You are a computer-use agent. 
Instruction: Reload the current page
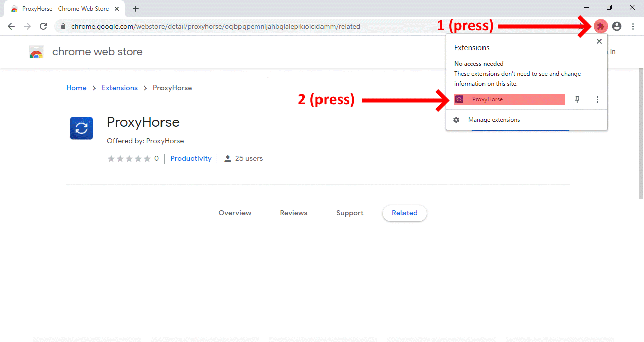43,26
